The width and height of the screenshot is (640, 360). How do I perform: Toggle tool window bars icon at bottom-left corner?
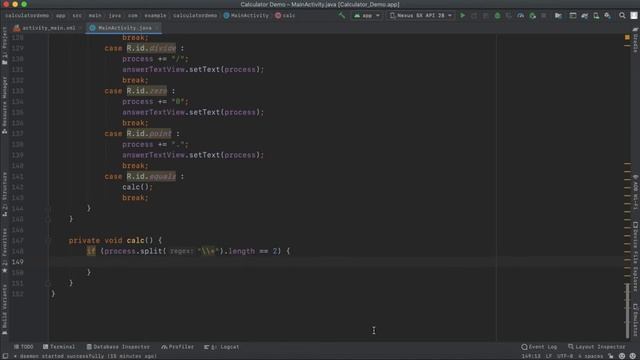click(5, 356)
